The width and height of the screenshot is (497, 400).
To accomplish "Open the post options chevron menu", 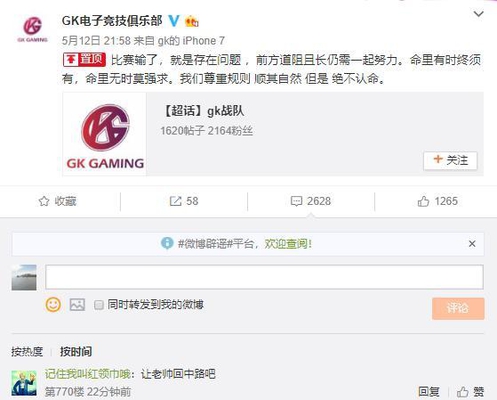I will tap(479, 14).
